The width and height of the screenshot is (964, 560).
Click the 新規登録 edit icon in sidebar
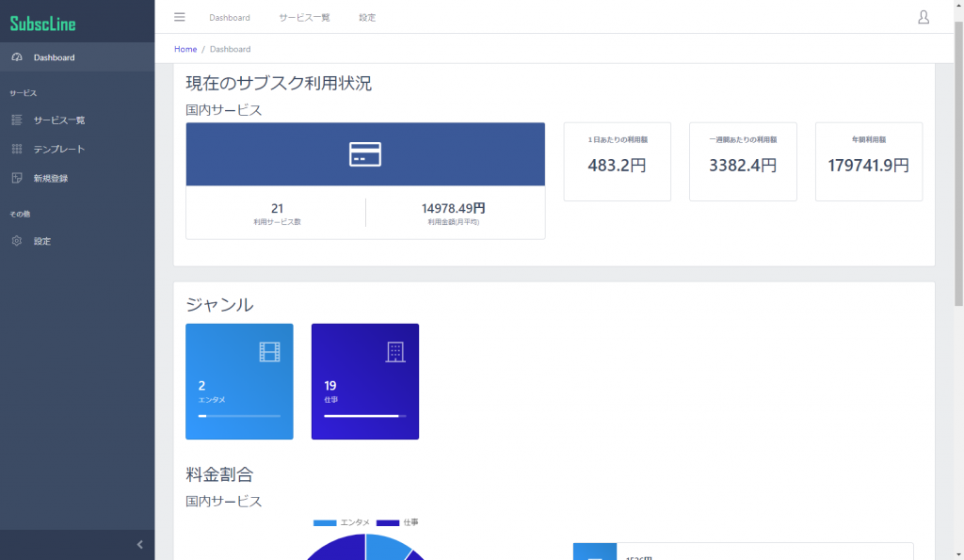pos(17,178)
